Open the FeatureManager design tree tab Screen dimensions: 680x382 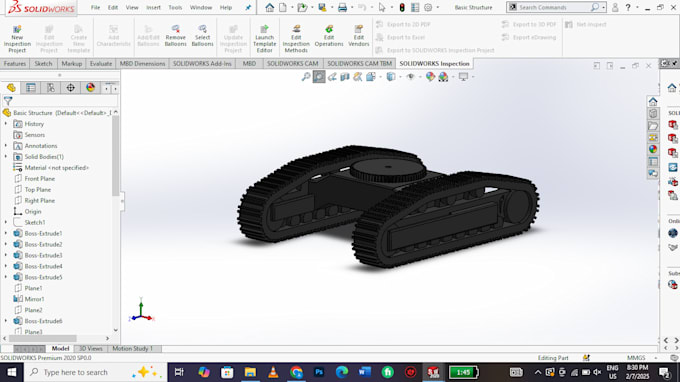[11, 88]
